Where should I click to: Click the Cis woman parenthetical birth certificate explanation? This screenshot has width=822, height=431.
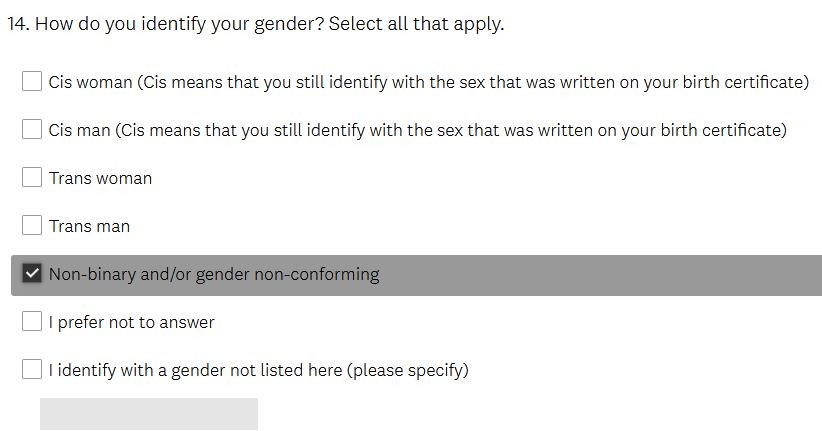pos(472,82)
